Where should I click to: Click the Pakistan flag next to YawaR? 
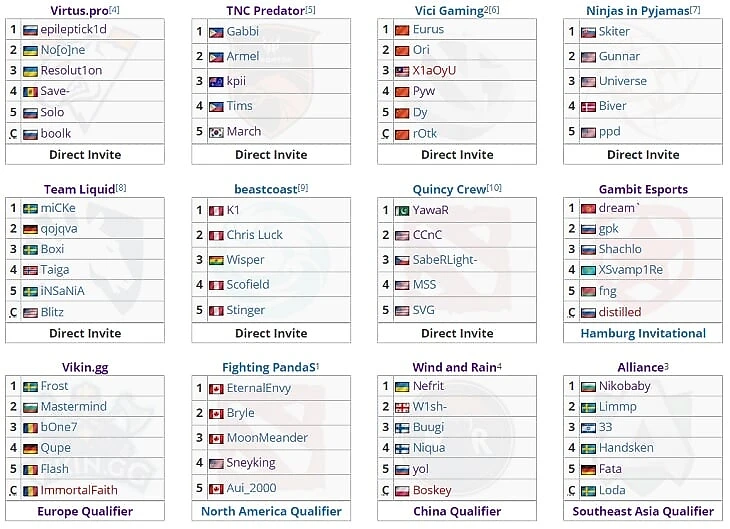[402, 211]
